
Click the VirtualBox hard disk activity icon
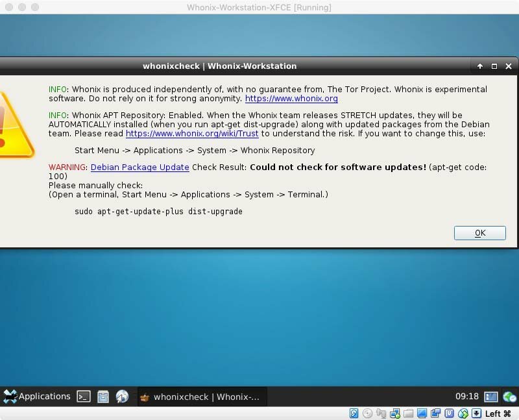point(354,414)
